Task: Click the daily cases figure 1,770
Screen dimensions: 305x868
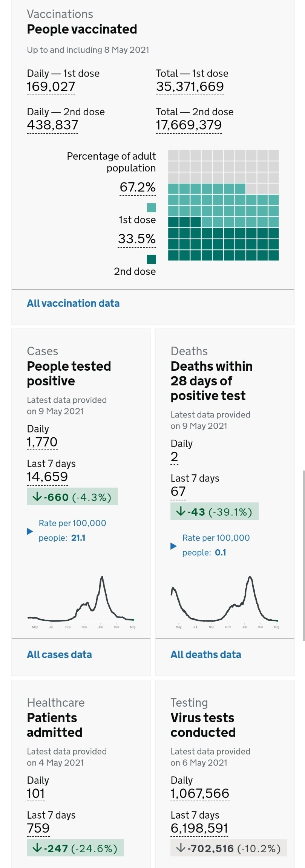Action: (x=42, y=442)
